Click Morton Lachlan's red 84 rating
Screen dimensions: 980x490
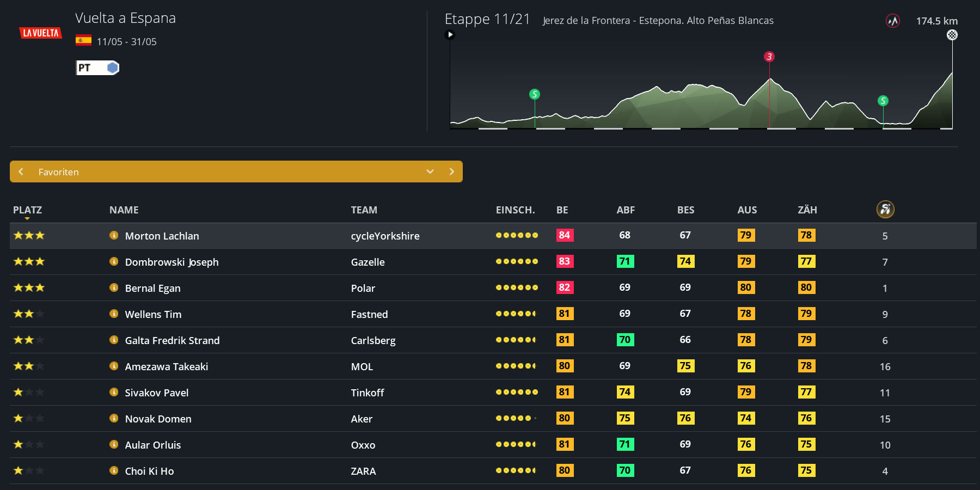pyautogui.click(x=565, y=235)
